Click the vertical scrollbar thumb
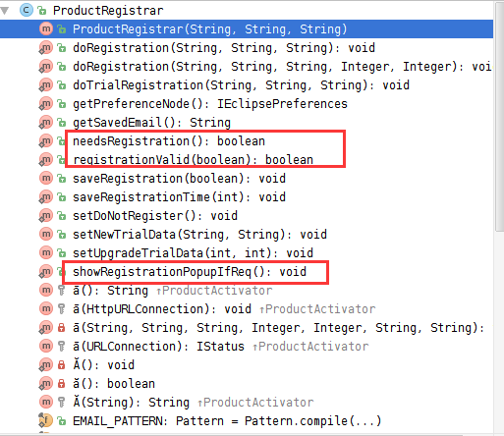This screenshot has width=504, height=436. (499, 116)
